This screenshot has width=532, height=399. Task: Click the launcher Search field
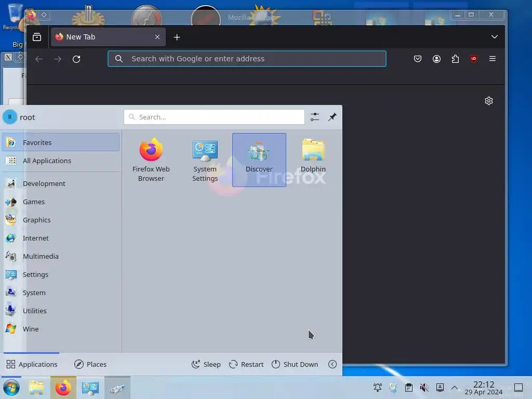[214, 117]
